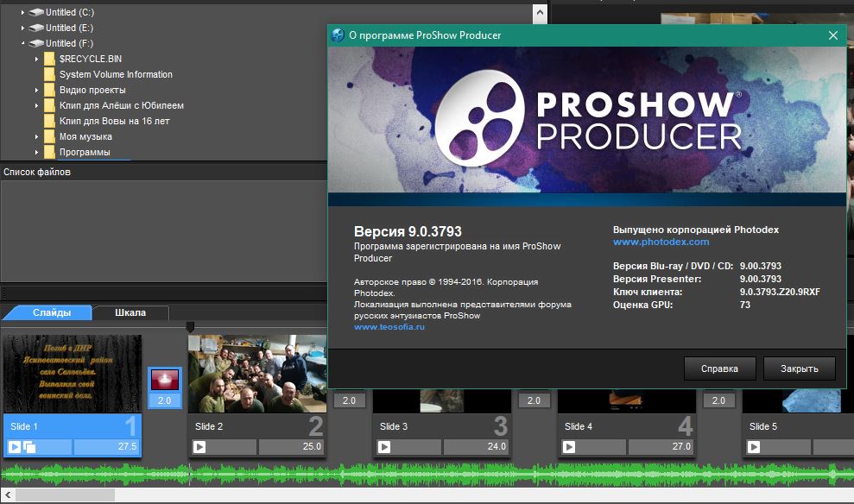854x504 pixels.
Task: Click the timeline playhead marker
Action: click(x=190, y=326)
